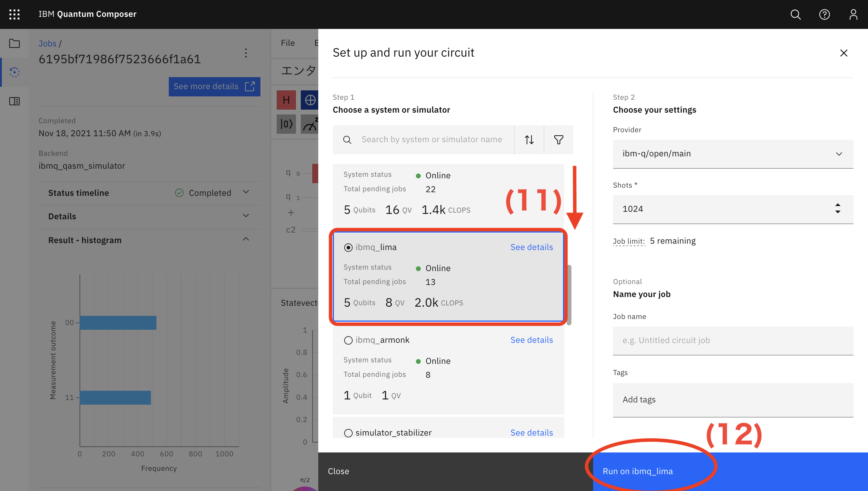868x491 pixels.
Task: Click the Shots stepper arrows
Action: tap(837, 208)
